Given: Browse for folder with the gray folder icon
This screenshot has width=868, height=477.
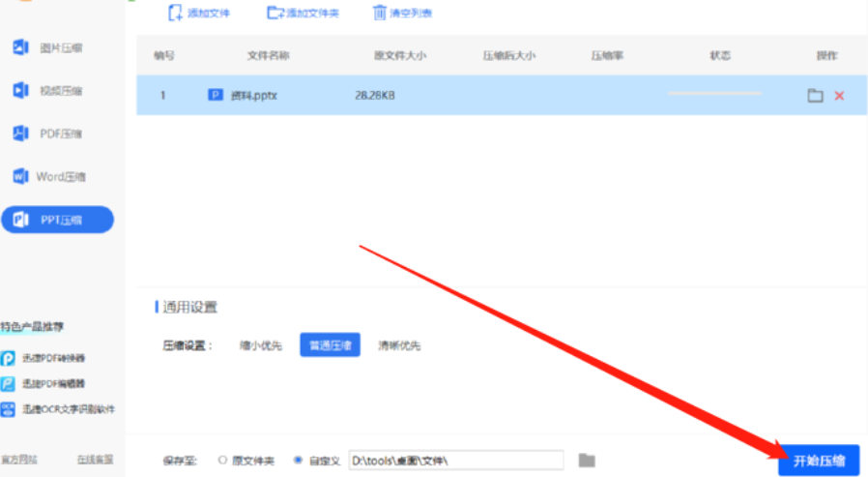Looking at the screenshot, I should [x=587, y=460].
